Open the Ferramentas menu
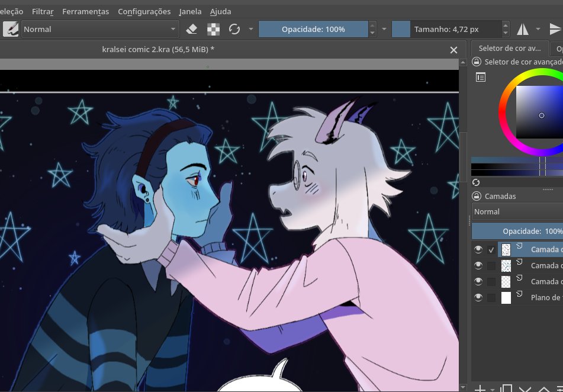563x392 pixels. coord(85,11)
